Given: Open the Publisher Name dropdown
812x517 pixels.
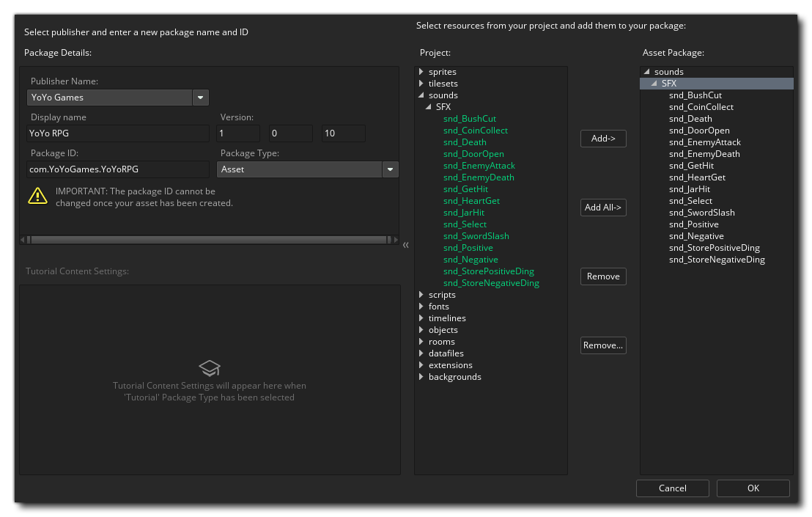Looking at the screenshot, I should click(201, 98).
